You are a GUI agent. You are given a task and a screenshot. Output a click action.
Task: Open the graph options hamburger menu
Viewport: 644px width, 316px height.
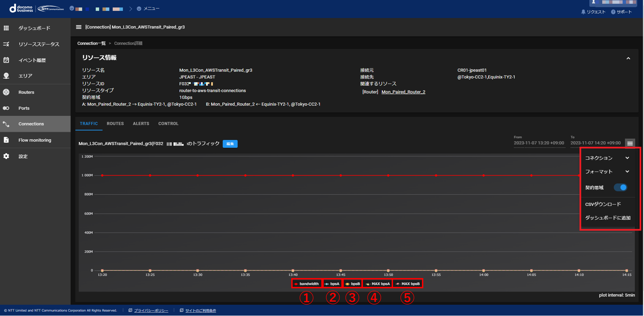click(630, 143)
